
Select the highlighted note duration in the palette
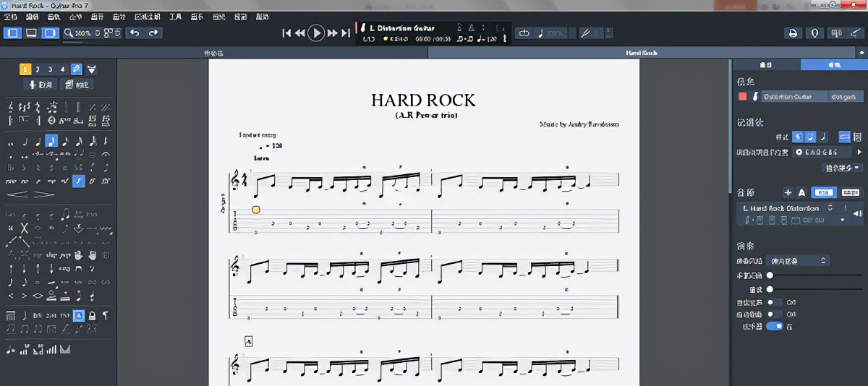tap(51, 141)
